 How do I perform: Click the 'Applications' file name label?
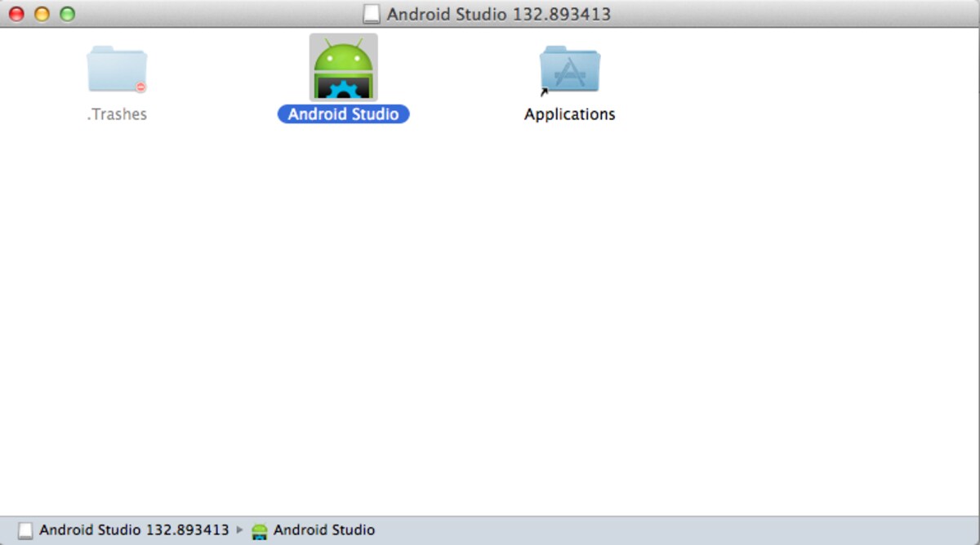(569, 114)
